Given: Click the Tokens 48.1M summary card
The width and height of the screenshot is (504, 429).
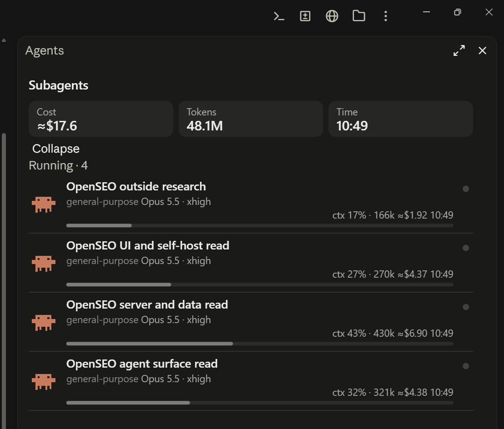Looking at the screenshot, I should [x=251, y=119].
